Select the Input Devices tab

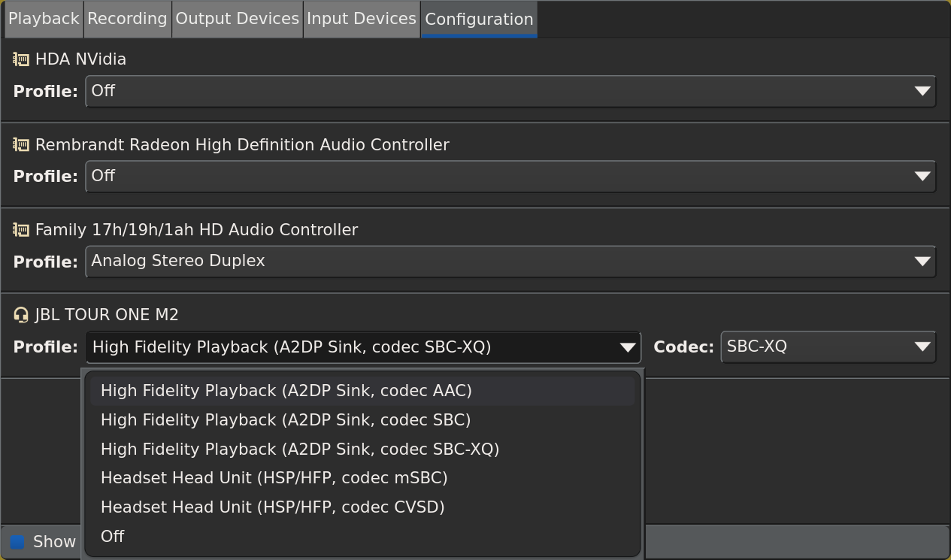click(x=362, y=19)
